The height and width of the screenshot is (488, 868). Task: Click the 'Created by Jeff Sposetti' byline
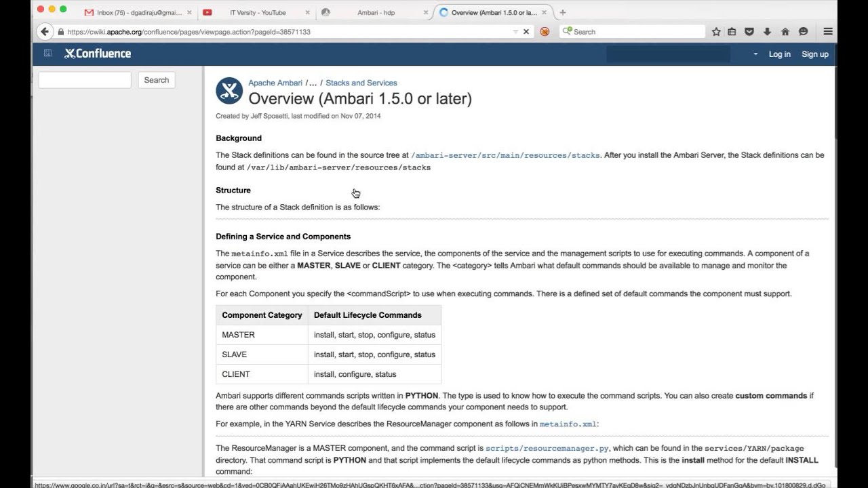[298, 116]
